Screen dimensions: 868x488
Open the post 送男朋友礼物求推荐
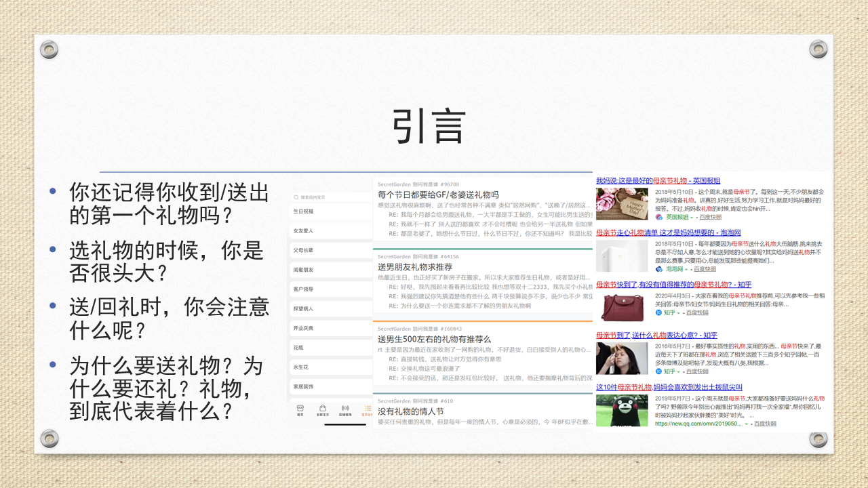(415, 267)
